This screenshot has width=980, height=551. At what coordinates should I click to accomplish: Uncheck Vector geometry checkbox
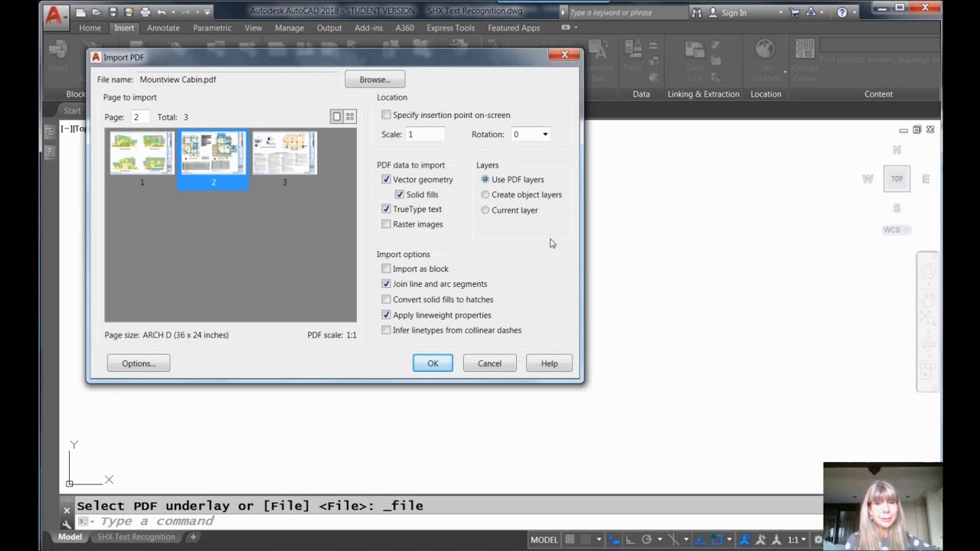pos(386,179)
